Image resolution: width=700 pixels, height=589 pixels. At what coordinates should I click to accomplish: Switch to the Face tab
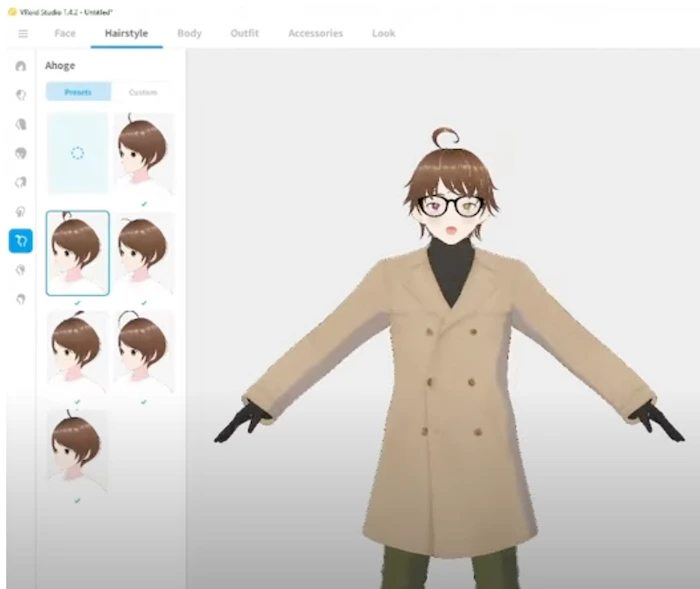coord(65,33)
